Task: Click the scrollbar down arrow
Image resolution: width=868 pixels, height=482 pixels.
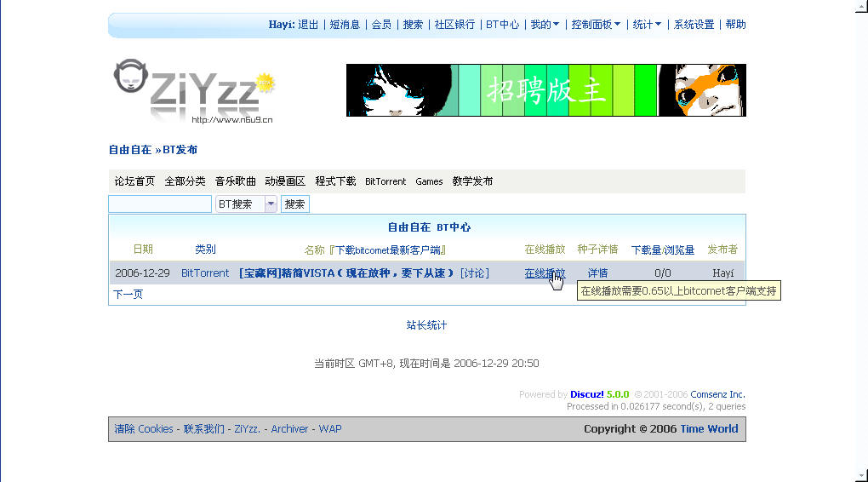Action: pyautogui.click(x=861, y=475)
